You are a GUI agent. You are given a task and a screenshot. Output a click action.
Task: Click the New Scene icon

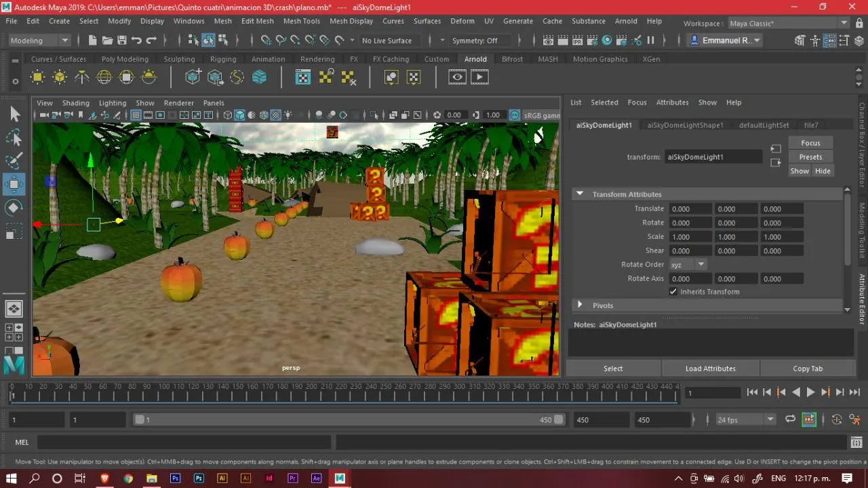[93, 41]
